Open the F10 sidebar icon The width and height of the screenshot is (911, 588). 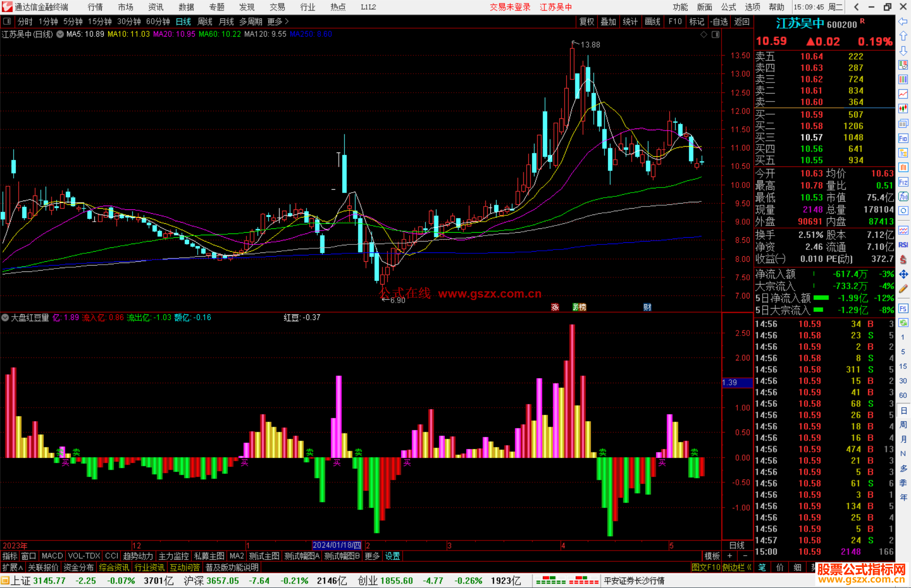pyautogui.click(x=903, y=138)
